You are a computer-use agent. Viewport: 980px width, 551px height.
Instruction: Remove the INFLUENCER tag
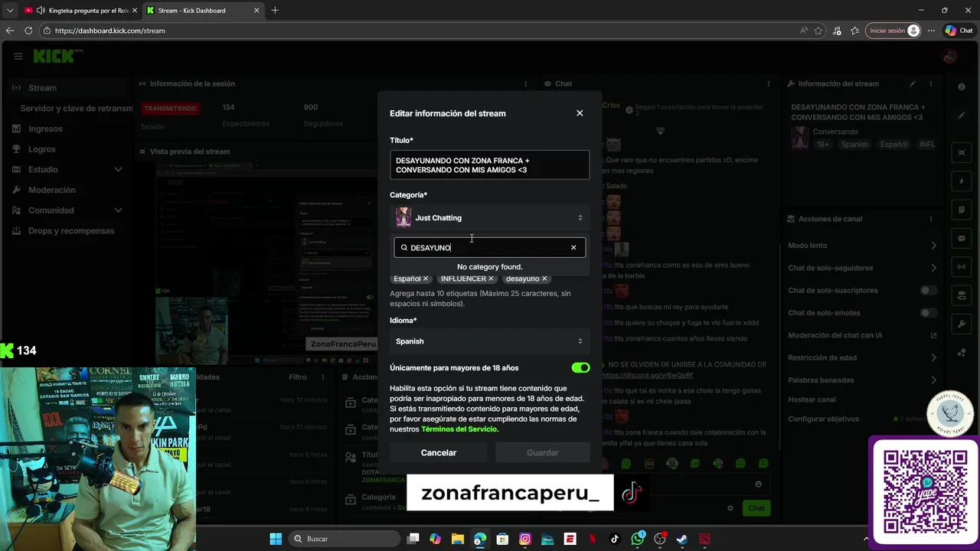(491, 279)
